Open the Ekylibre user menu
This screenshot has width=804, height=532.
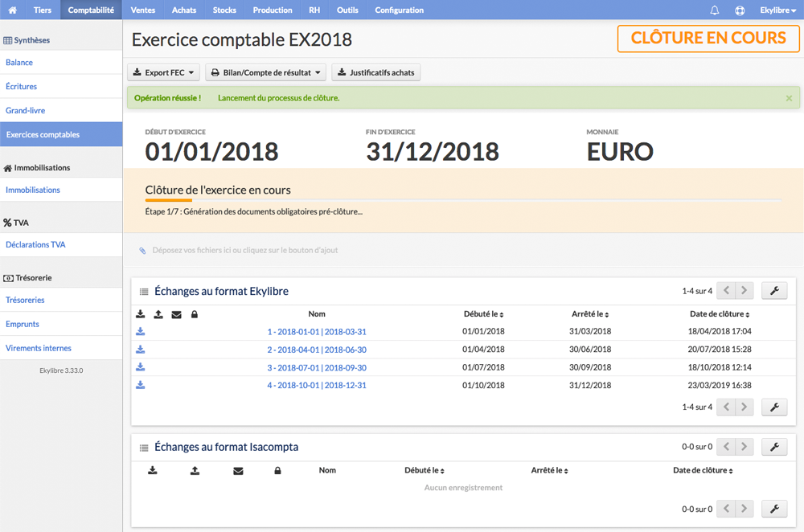point(777,10)
